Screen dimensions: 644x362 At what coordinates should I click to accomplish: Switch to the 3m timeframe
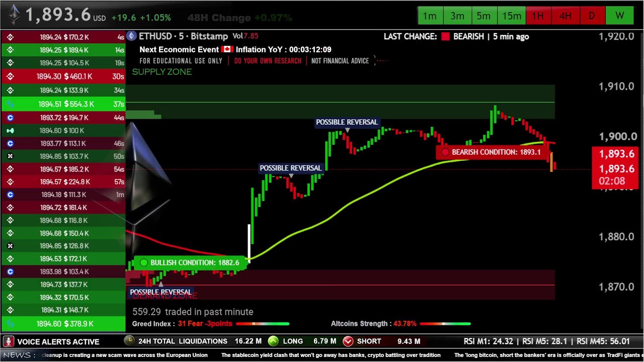point(457,16)
